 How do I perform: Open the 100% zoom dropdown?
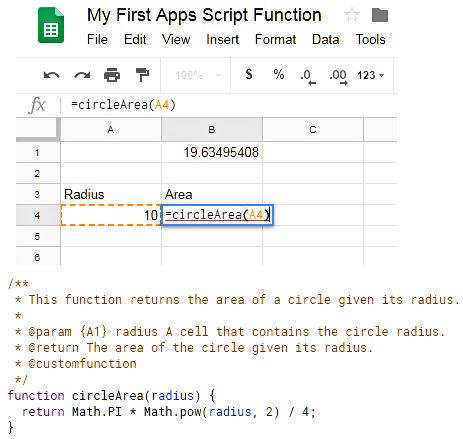(x=198, y=75)
